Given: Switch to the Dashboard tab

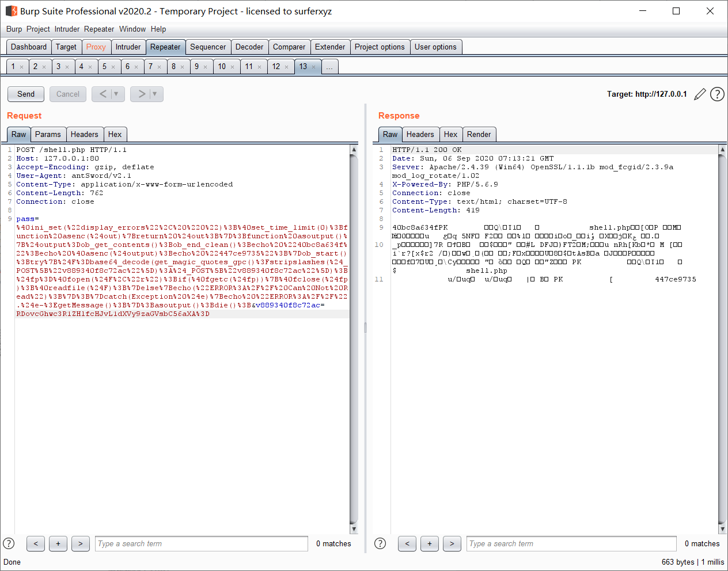Looking at the screenshot, I should 29,47.
